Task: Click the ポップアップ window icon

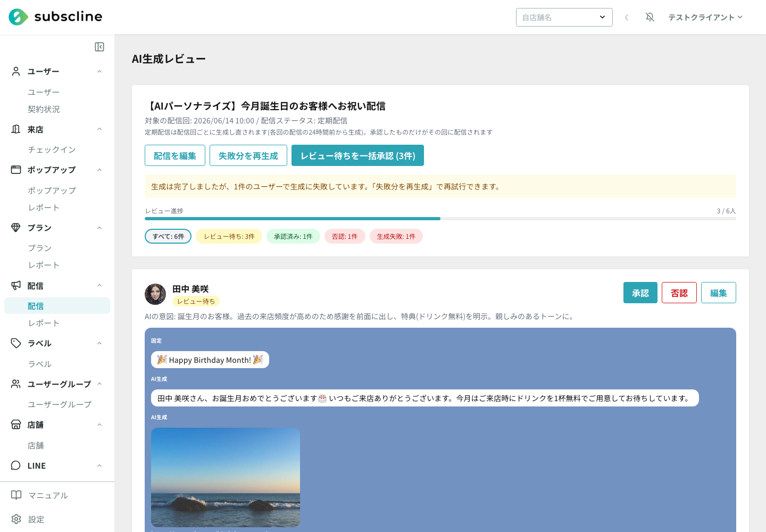Action: coord(16,170)
